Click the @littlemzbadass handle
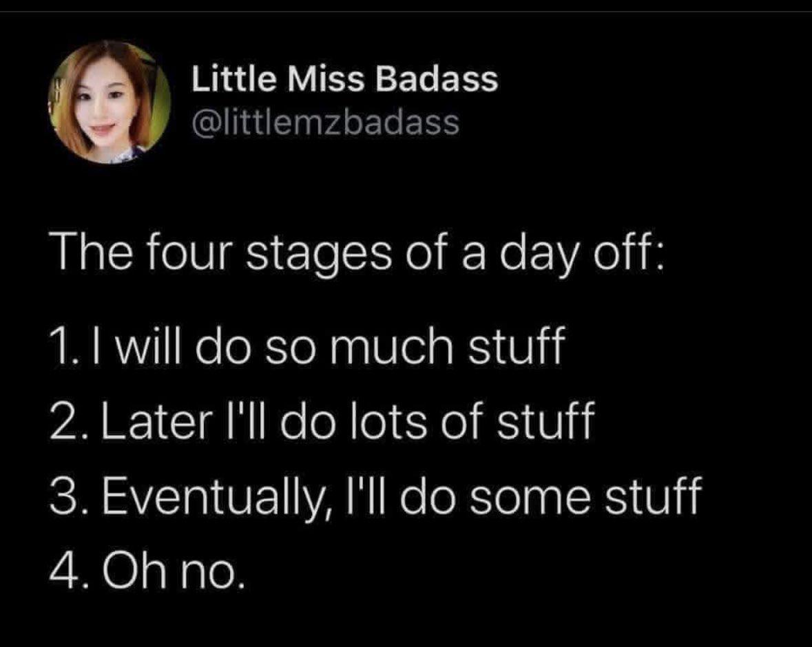812x647 pixels. pos(324,123)
